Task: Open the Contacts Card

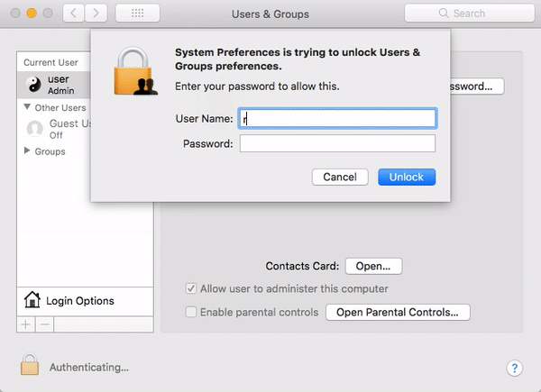Action: pos(373,266)
